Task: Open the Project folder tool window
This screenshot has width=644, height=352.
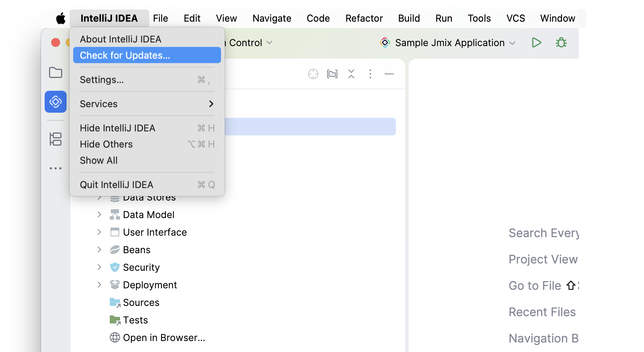Action: coord(56,72)
